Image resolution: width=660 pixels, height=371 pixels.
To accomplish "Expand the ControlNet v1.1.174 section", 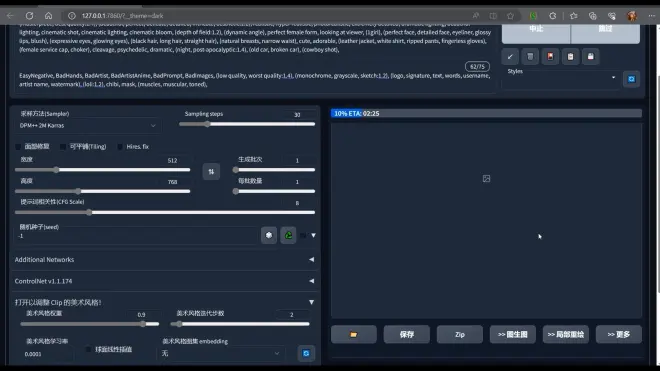I will pyautogui.click(x=165, y=281).
